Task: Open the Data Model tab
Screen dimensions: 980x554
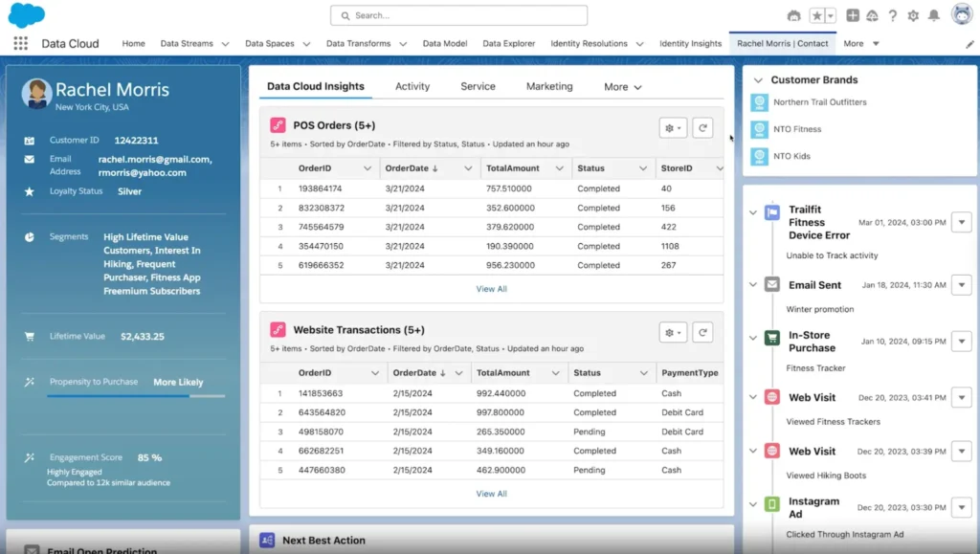Action: pos(445,43)
